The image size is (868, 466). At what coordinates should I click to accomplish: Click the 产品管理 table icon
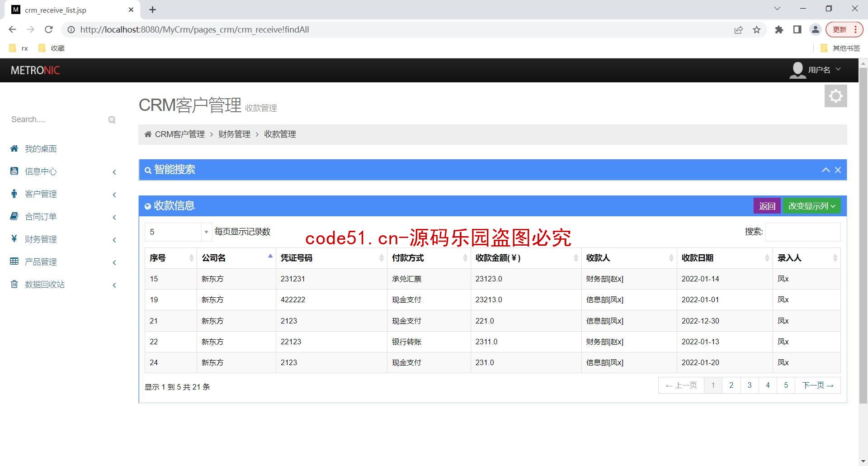(14, 261)
